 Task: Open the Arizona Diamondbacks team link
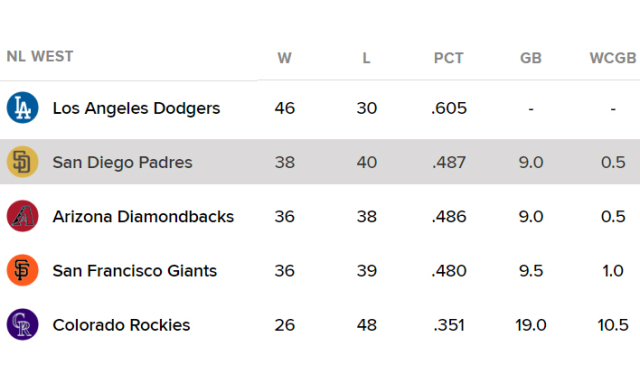pos(143,216)
